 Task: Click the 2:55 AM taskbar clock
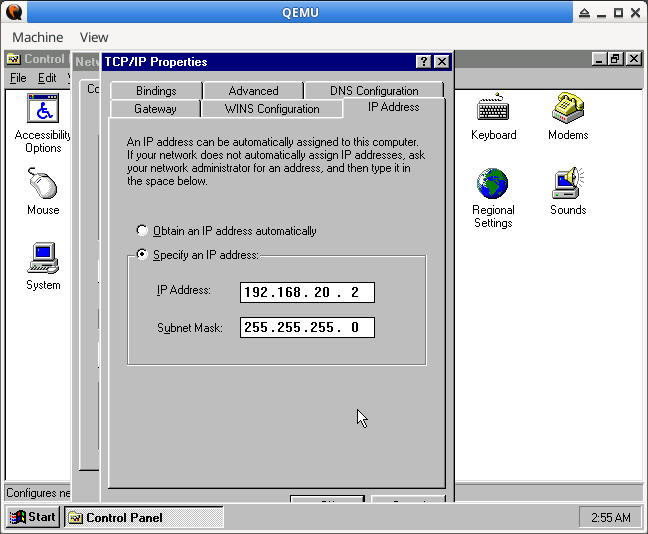[610, 517]
